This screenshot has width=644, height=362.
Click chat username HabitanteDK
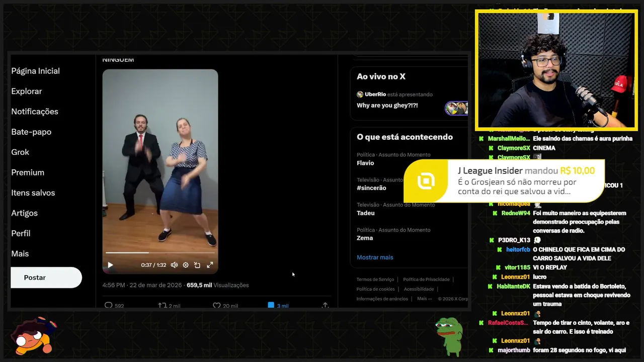pos(514,286)
